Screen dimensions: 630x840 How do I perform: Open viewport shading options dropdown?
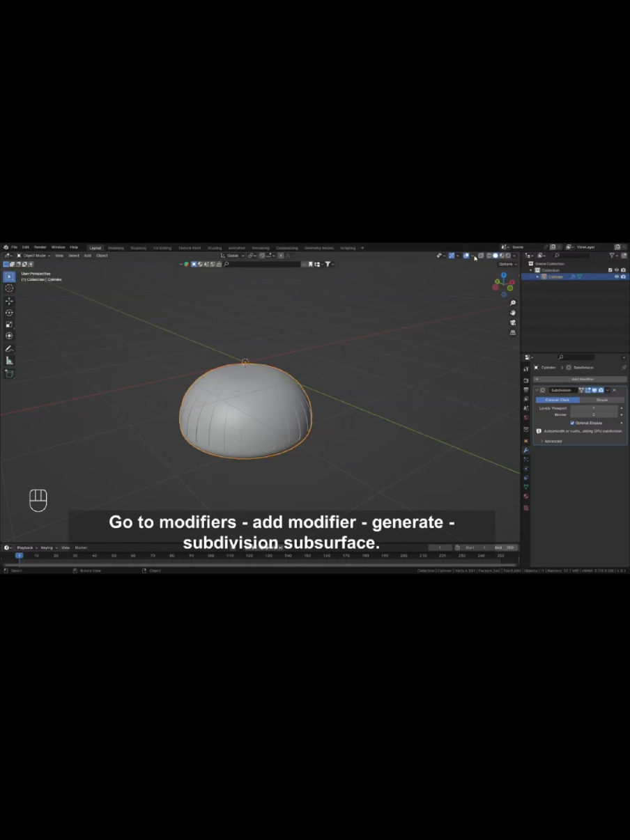click(514, 256)
